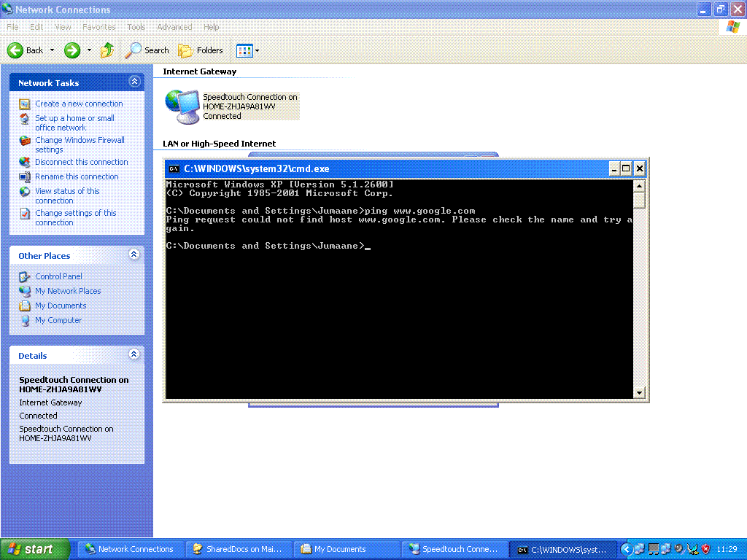Toggle the Folders pane
Screen dimensions: 747x560
tap(201, 50)
